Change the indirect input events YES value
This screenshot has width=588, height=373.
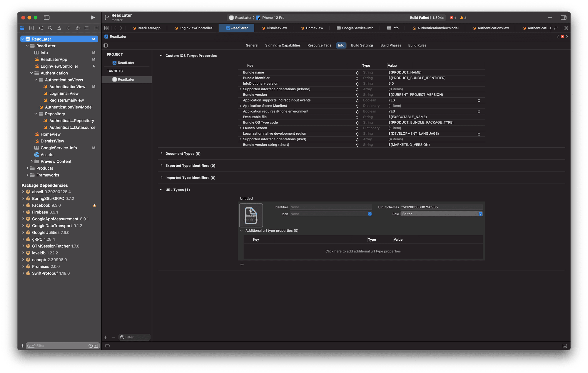click(479, 100)
